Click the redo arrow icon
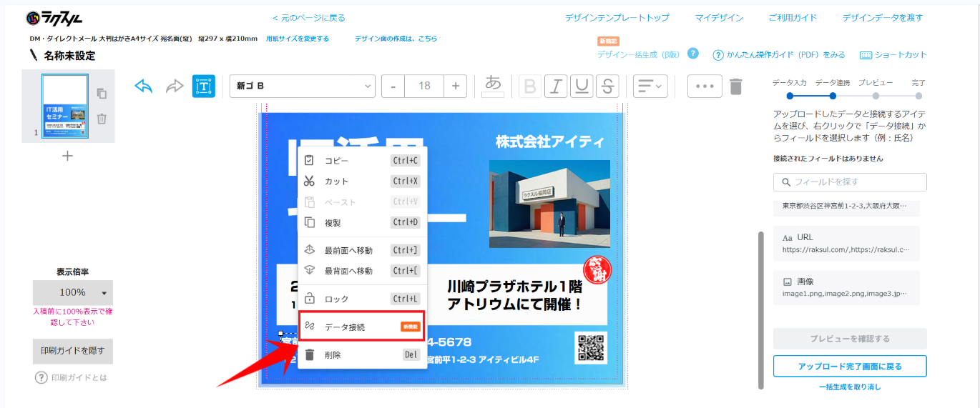The image size is (980, 408). [175, 86]
